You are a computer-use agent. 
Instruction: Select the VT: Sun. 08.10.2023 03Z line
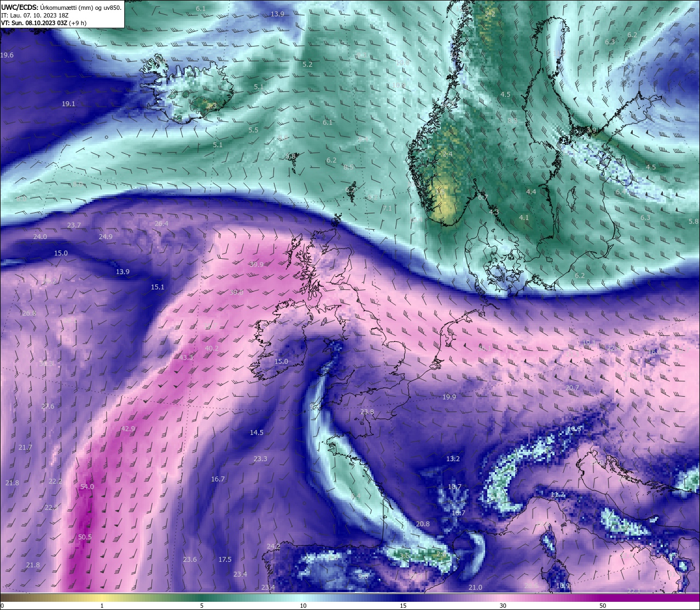[x=43, y=23]
